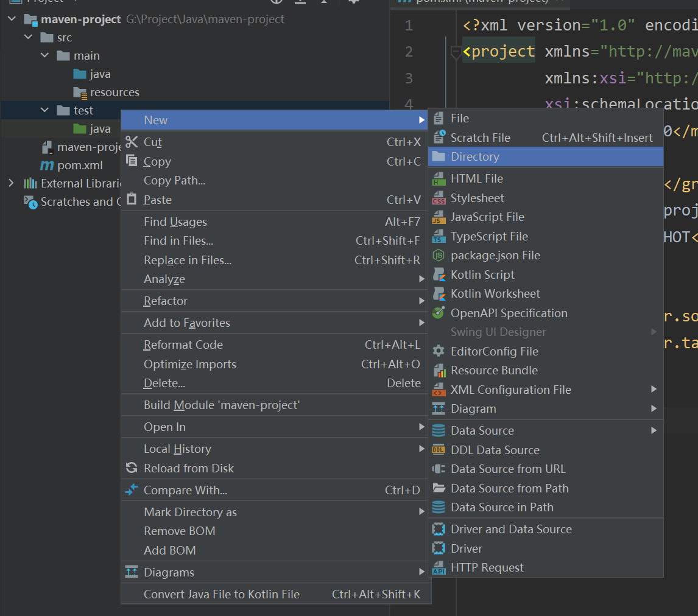Open the Open In submenu
698x616 pixels.
tap(273, 427)
